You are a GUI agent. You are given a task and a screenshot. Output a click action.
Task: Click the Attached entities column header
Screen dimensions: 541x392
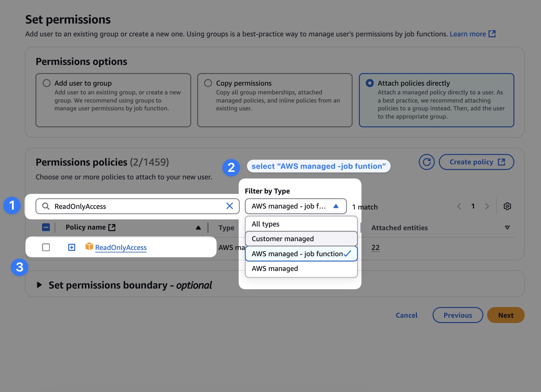(400, 228)
